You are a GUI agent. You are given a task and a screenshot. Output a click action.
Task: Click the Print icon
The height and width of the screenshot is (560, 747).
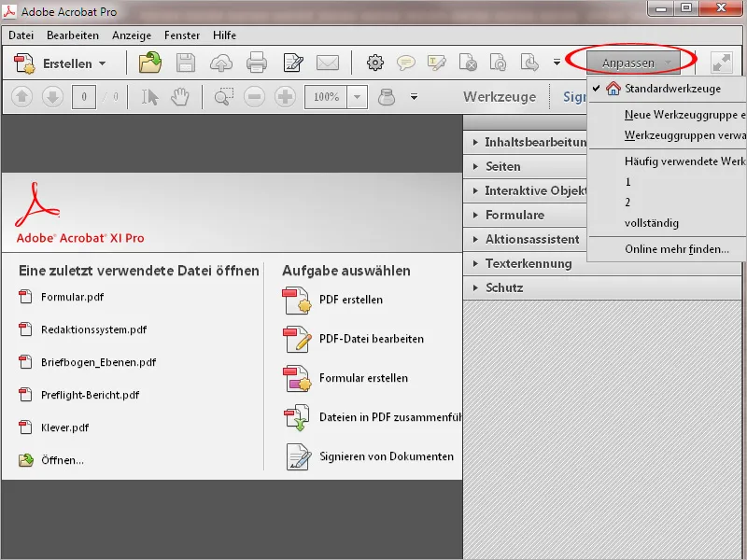(x=257, y=63)
